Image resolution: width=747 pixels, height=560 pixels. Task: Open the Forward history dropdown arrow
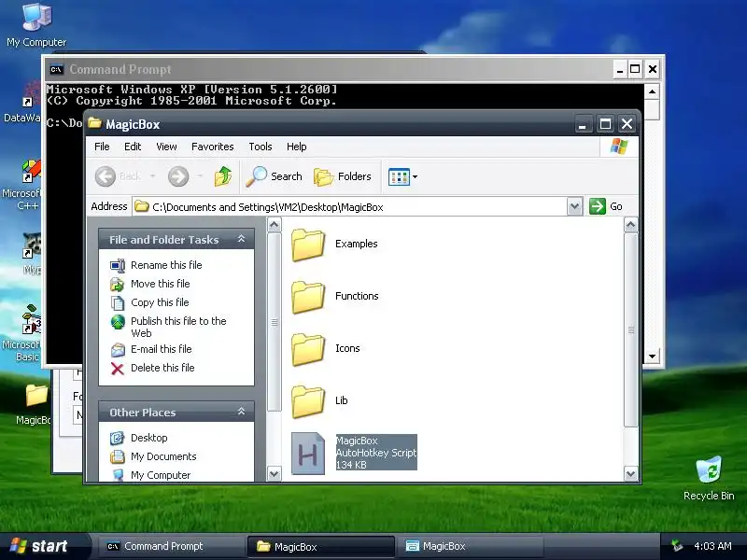(x=200, y=176)
